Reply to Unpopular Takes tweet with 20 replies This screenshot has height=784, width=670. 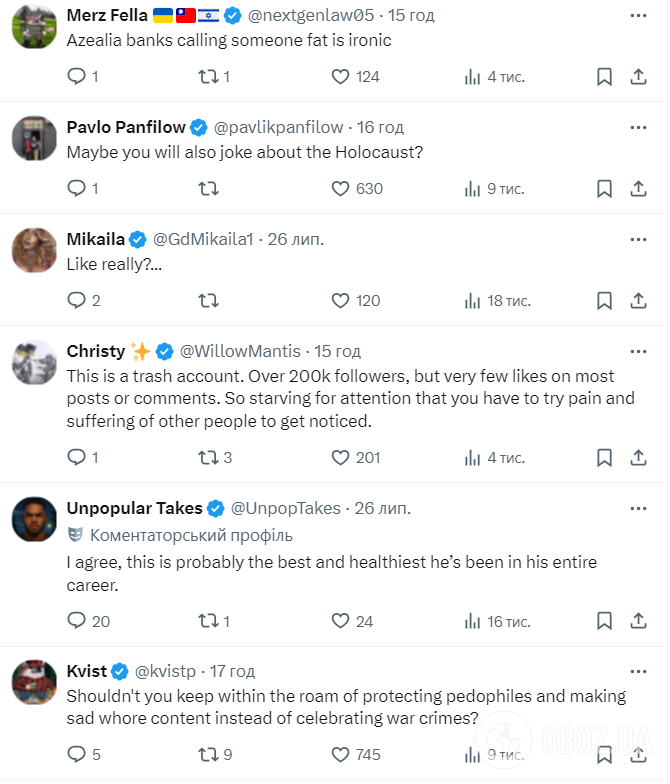(x=77, y=621)
